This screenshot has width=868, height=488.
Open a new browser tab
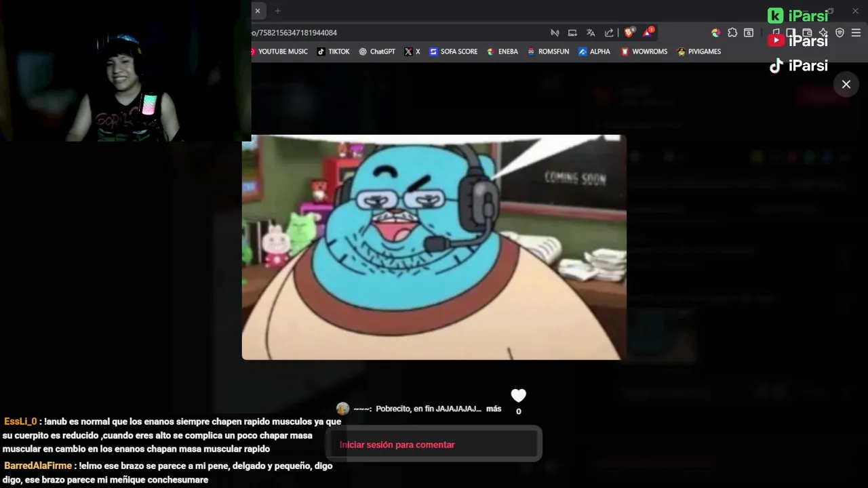pyautogui.click(x=277, y=11)
